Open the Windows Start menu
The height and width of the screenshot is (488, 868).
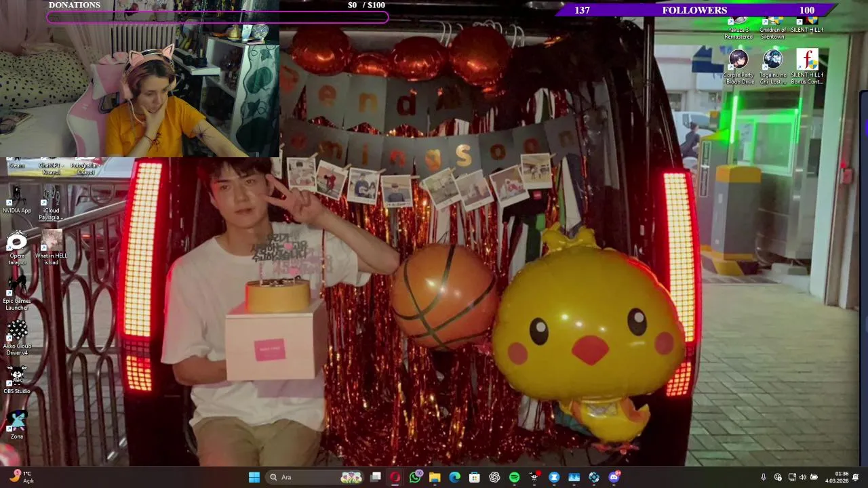coord(254,477)
